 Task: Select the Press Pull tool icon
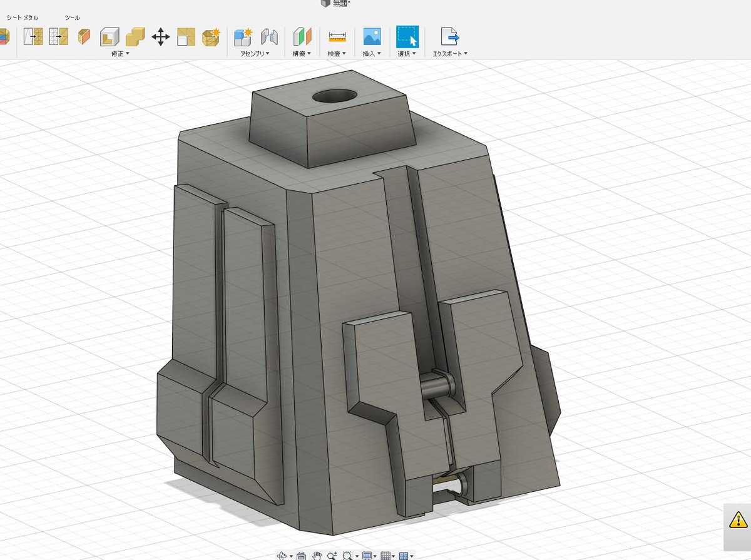[83, 37]
